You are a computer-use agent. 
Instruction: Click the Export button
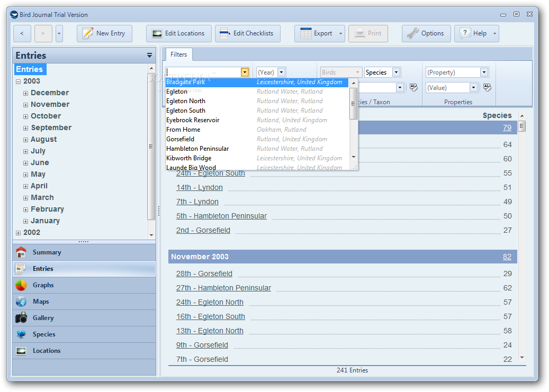pos(316,34)
